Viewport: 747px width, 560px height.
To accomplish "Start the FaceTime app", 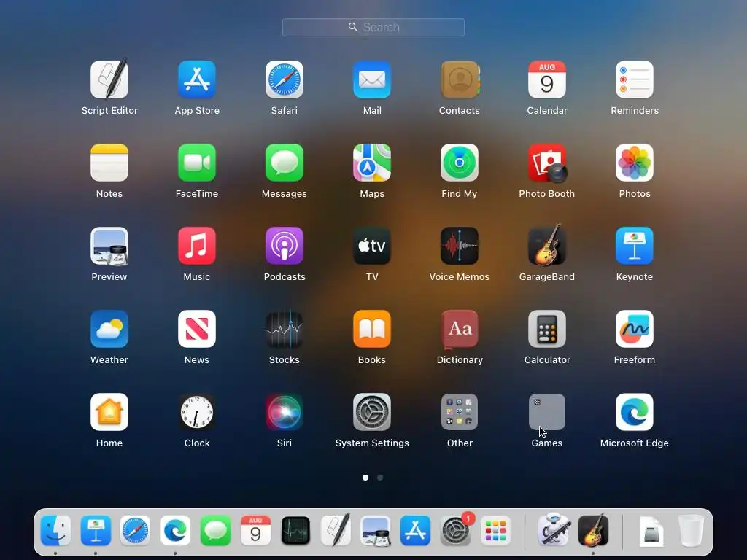I will [197, 163].
